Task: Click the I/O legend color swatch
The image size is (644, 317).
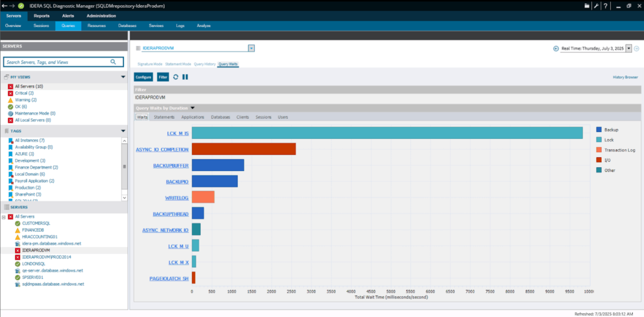Action: click(599, 160)
